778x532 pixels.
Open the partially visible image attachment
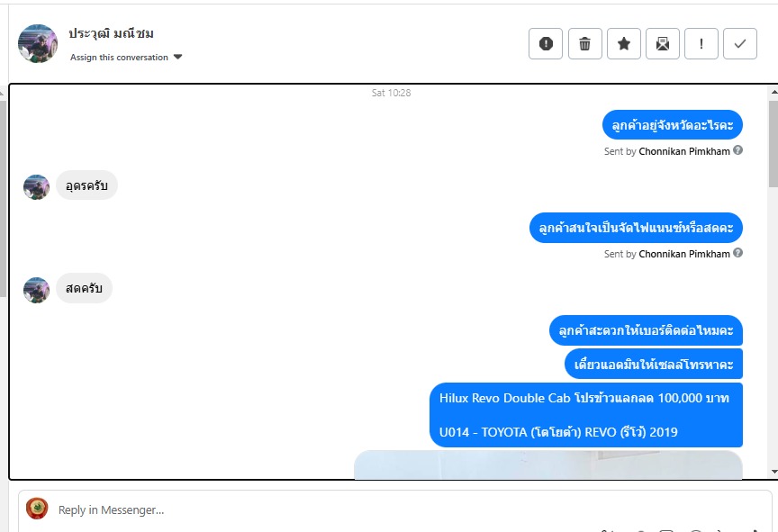[548, 465]
